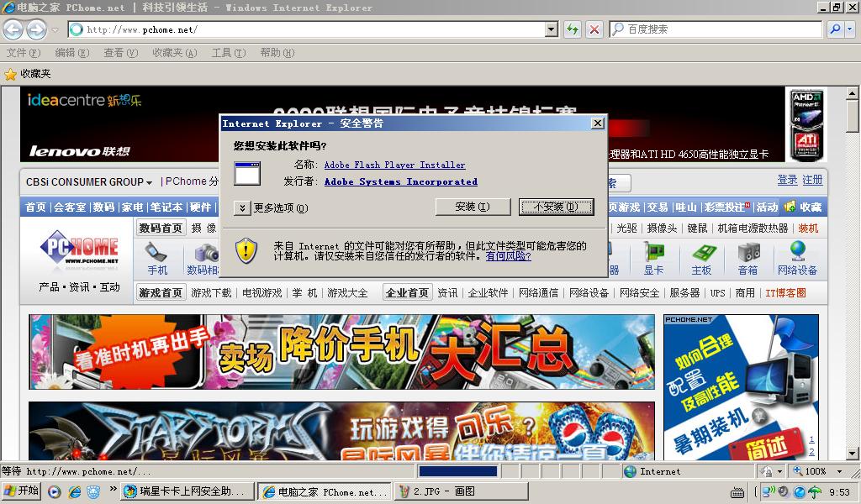Click the IT博客圈 link
Image resolution: width=861 pixels, height=504 pixels.
786,293
